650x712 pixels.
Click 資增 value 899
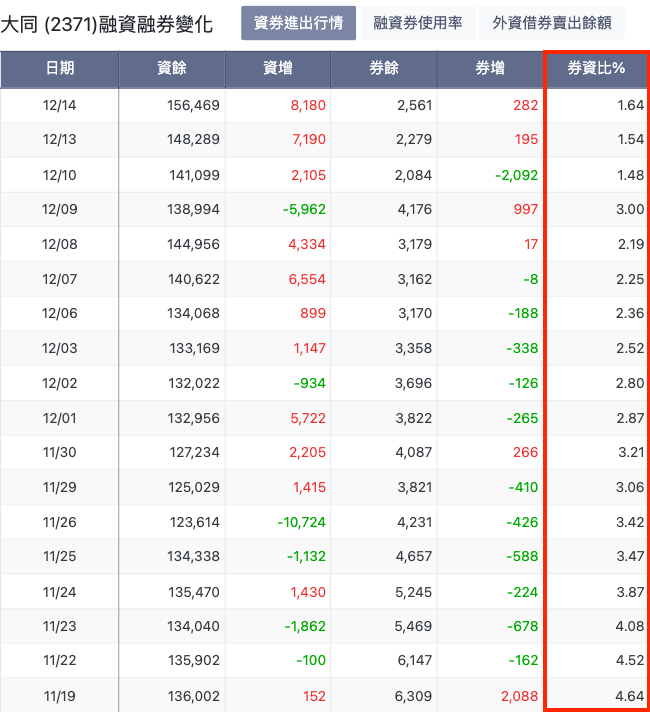[313, 313]
